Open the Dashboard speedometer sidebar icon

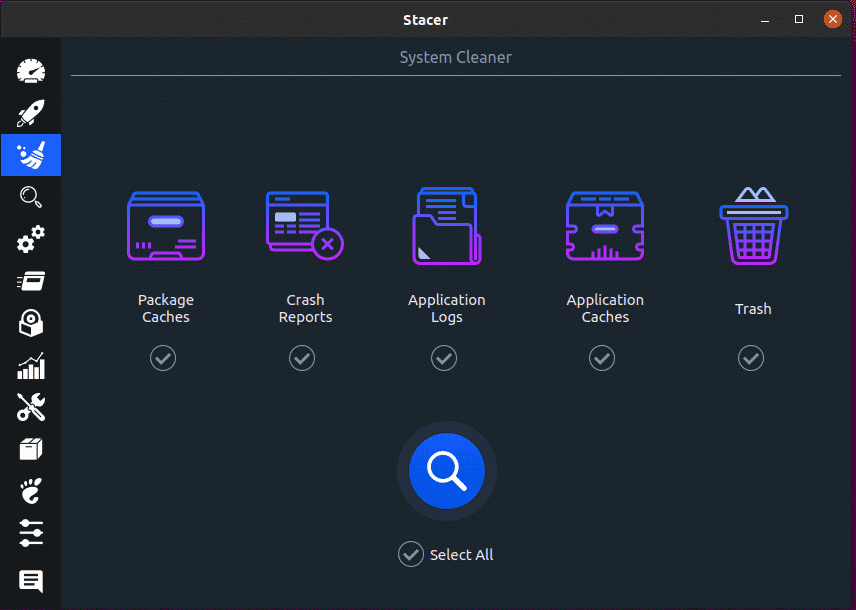(31, 71)
